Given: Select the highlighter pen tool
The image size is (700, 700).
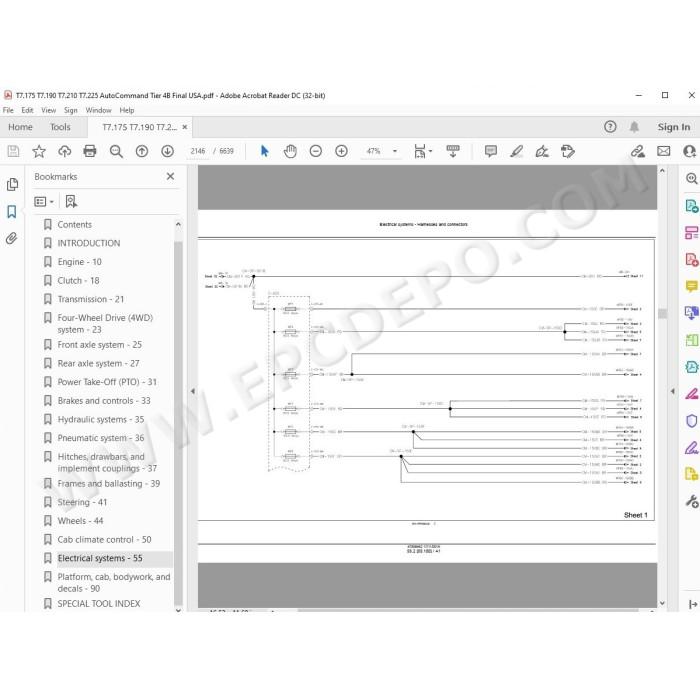Looking at the screenshot, I should click(517, 151).
